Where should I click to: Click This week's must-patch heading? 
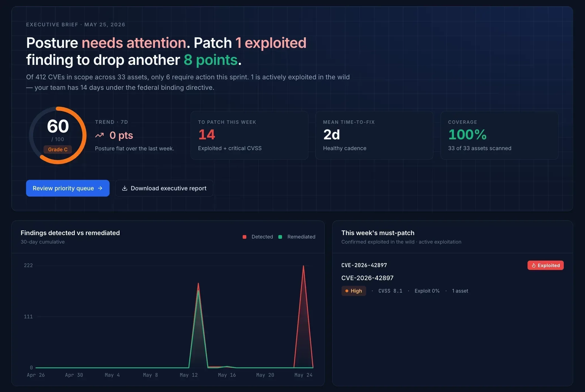coord(378,233)
